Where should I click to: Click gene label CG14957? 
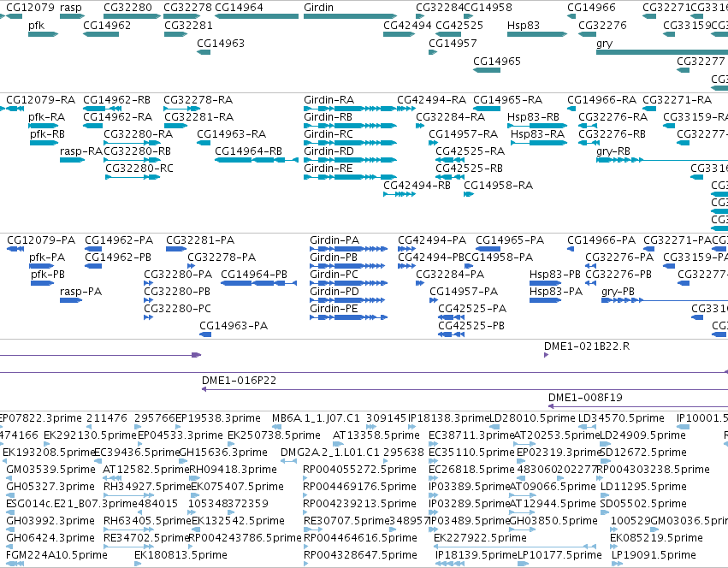click(453, 43)
